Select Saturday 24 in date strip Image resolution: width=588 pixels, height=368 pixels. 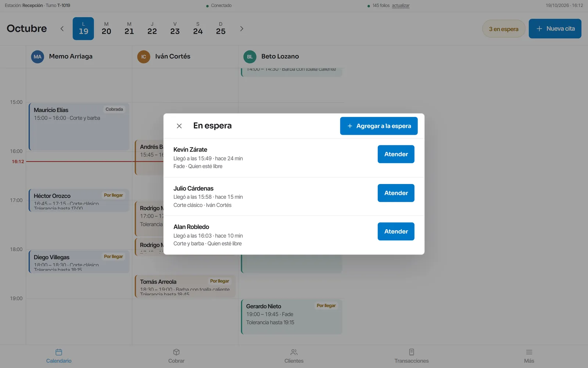(198, 29)
